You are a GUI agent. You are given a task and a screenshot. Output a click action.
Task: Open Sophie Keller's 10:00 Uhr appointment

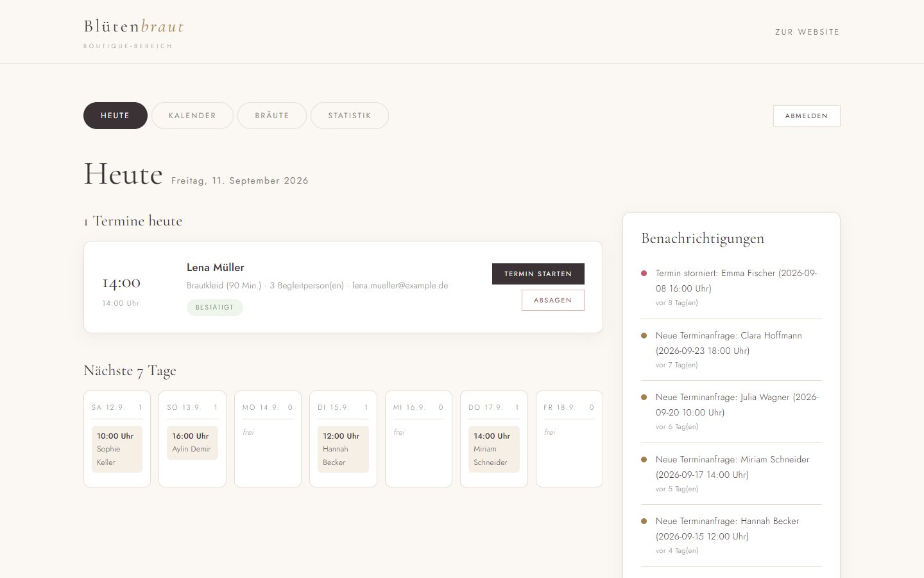(x=117, y=449)
